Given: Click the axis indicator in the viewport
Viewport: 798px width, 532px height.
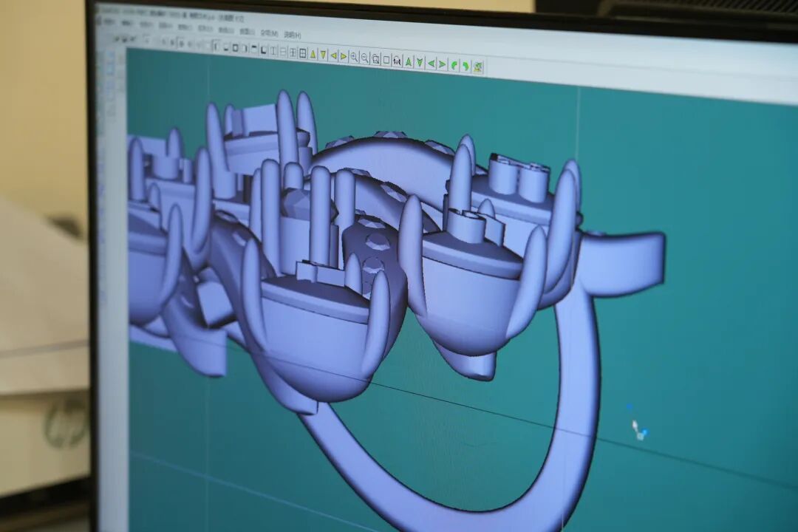Looking at the screenshot, I should (x=638, y=429).
